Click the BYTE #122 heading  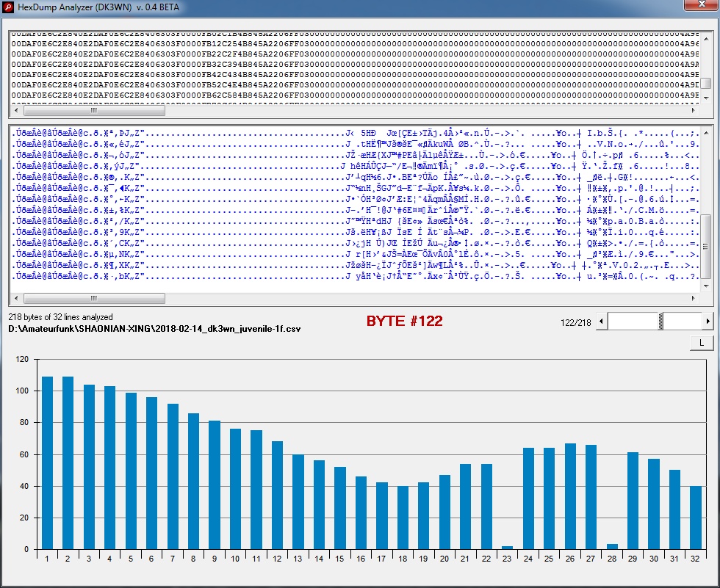click(x=405, y=321)
